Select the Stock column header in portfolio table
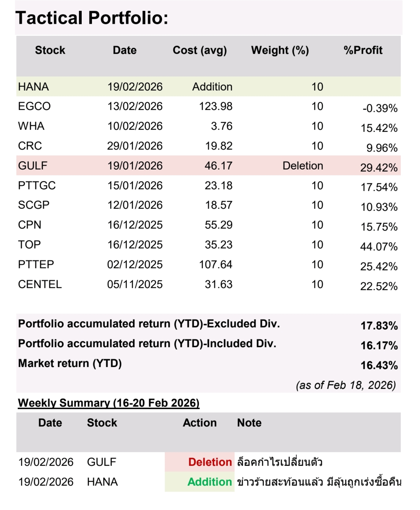 point(50,50)
